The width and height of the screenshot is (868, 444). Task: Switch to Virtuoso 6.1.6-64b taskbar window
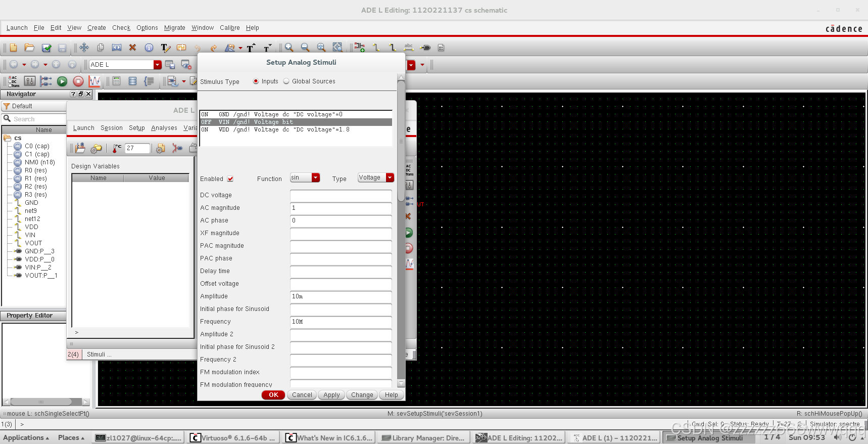pyautogui.click(x=233, y=438)
